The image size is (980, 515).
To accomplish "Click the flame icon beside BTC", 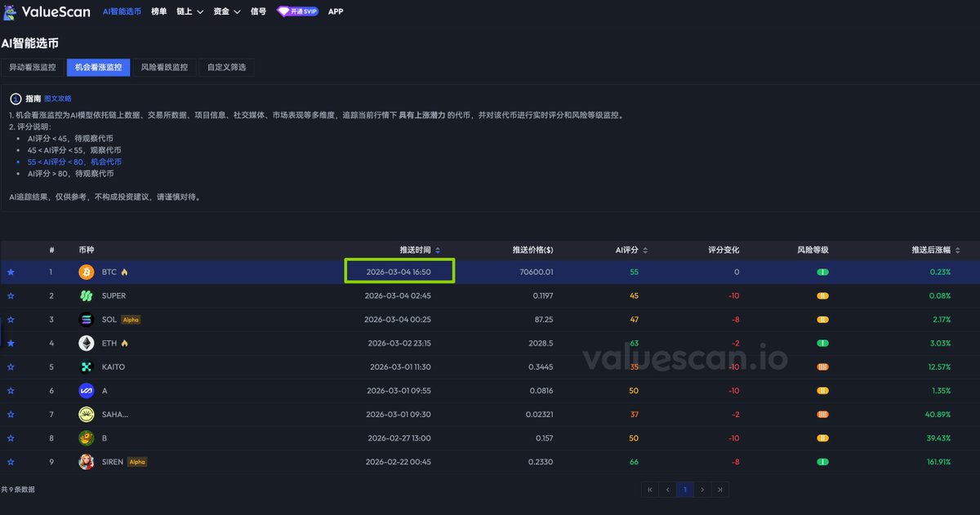I will (125, 272).
